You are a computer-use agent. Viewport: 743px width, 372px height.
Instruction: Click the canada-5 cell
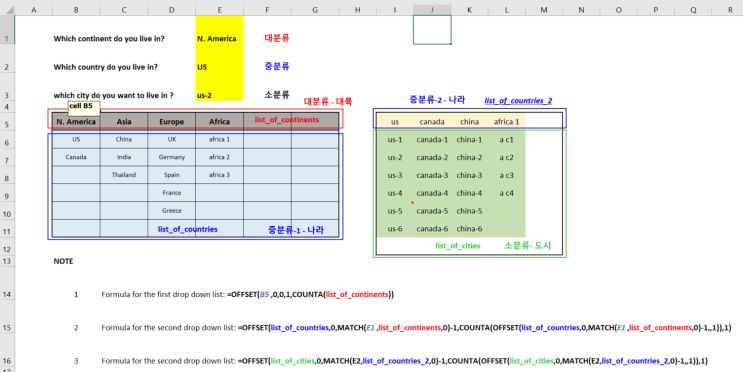click(432, 211)
